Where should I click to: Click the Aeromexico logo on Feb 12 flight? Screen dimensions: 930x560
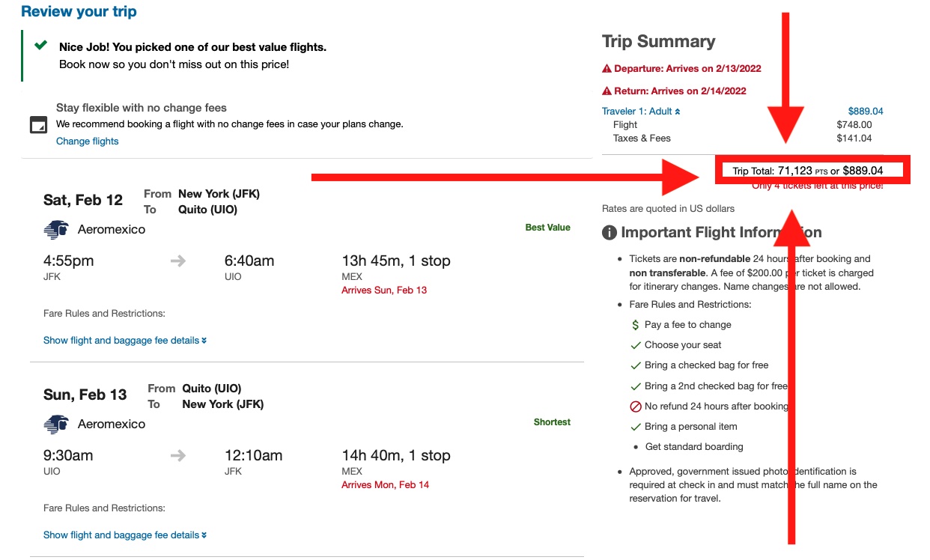56,230
